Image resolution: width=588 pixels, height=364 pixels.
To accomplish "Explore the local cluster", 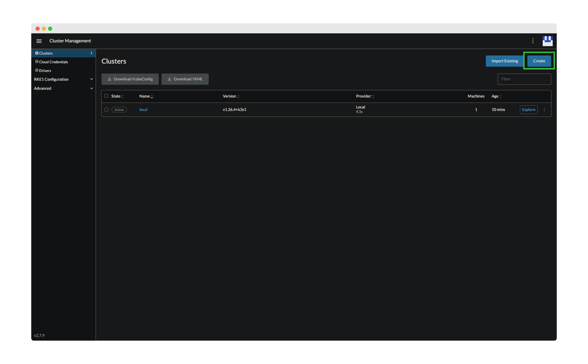I will click(528, 110).
